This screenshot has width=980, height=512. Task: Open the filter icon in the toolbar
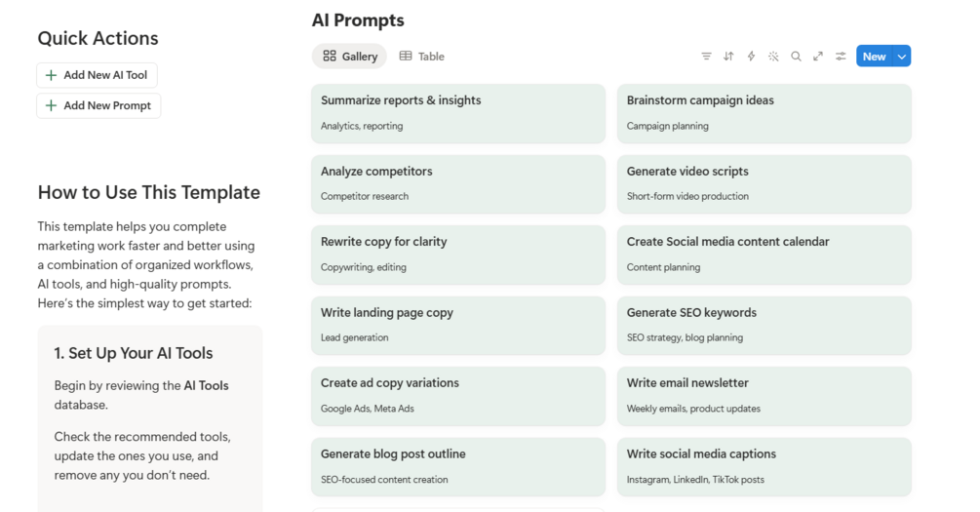coord(706,57)
